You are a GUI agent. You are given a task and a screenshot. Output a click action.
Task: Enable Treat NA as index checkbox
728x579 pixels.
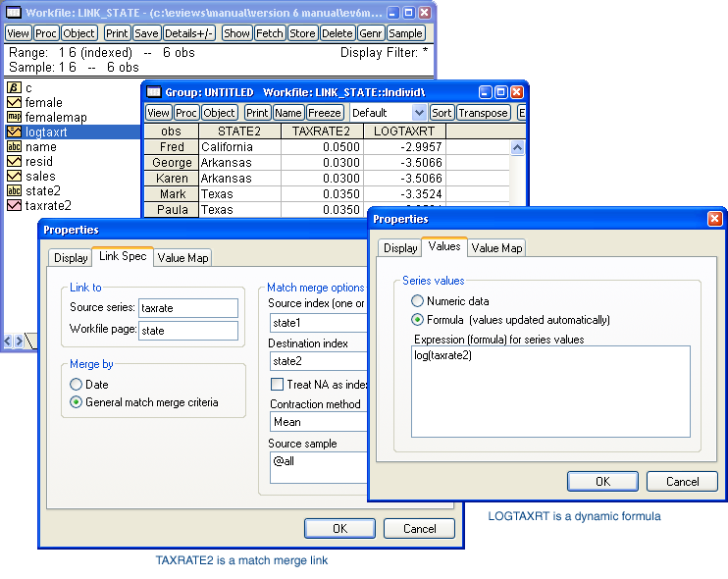pyautogui.click(x=278, y=385)
